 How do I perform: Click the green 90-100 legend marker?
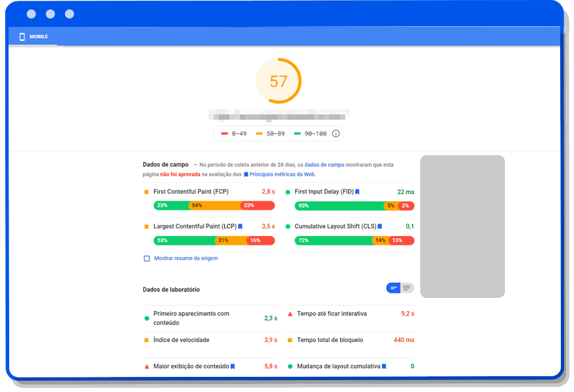pyautogui.click(x=297, y=134)
